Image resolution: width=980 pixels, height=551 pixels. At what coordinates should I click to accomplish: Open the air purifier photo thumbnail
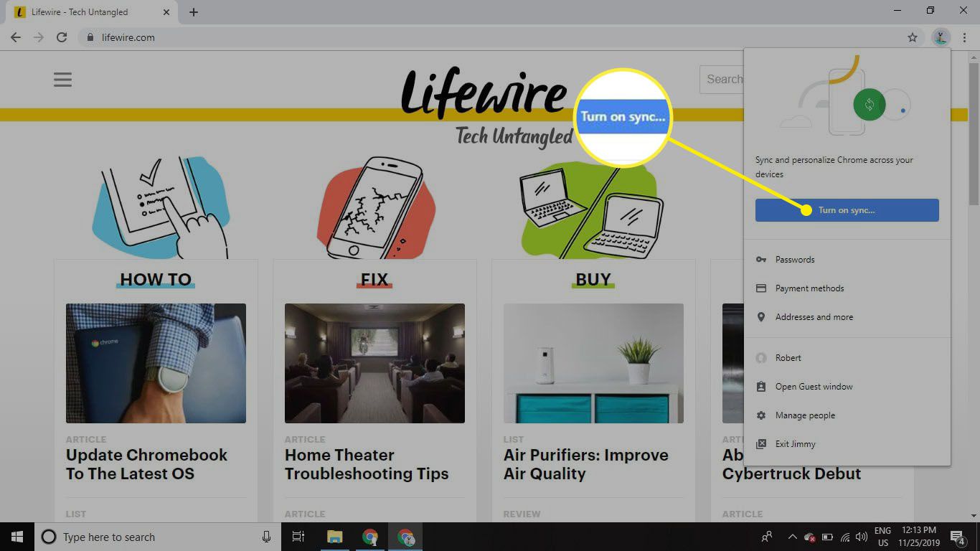point(593,363)
